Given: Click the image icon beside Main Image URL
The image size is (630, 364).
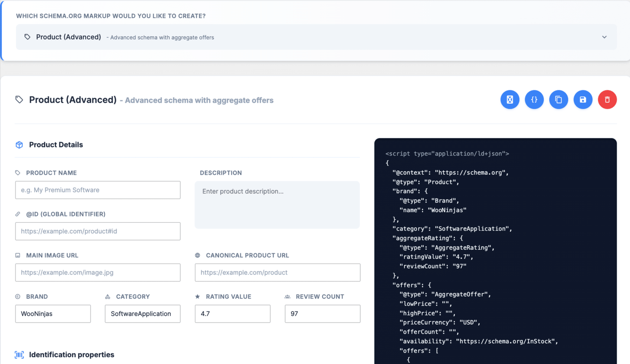Looking at the screenshot, I should (x=18, y=255).
